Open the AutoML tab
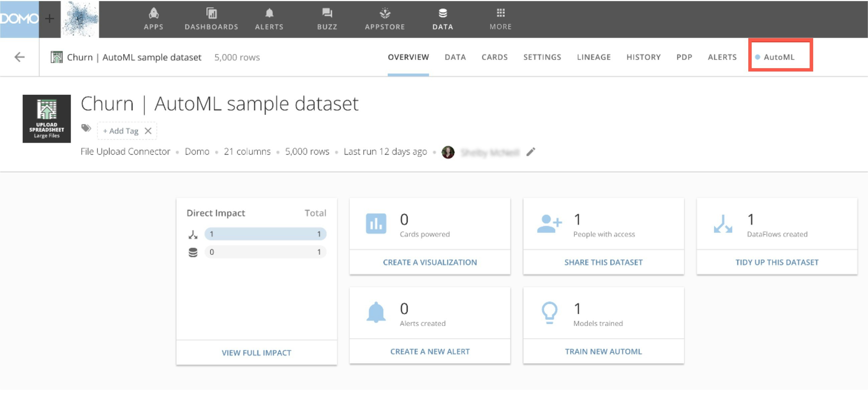 779,57
